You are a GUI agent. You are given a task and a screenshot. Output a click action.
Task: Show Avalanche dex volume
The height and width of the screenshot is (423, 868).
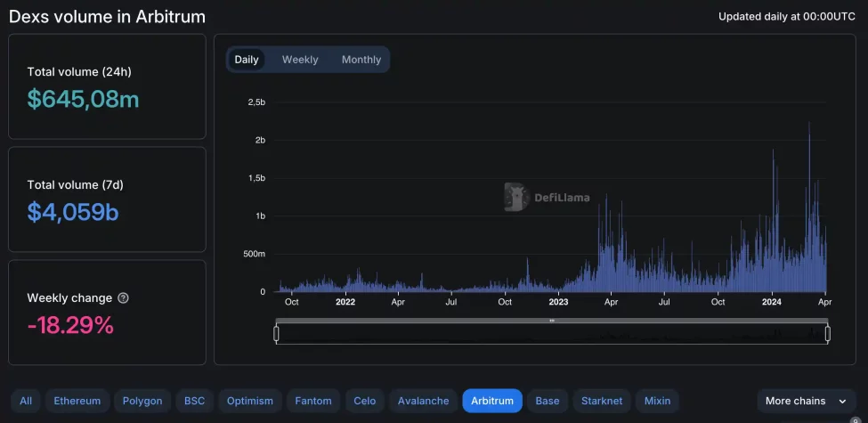tap(424, 401)
